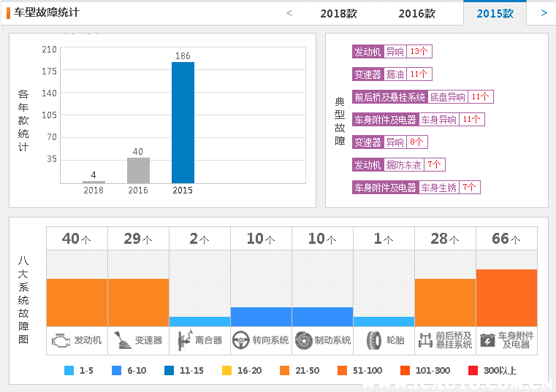
Task: Click the steering wheel (转向系统) icon
Action: (x=241, y=340)
